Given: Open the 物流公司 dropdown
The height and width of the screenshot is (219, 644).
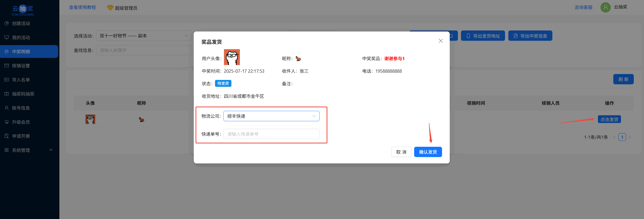Looking at the screenshot, I should coord(271,116).
